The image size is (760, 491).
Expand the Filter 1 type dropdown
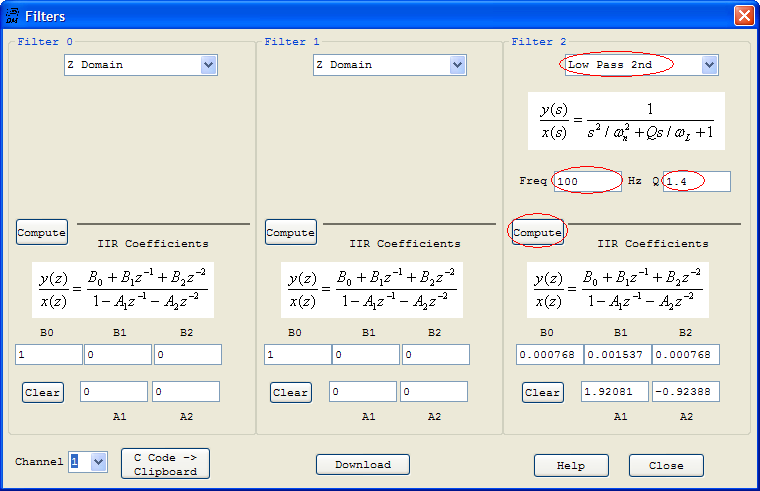(457, 65)
